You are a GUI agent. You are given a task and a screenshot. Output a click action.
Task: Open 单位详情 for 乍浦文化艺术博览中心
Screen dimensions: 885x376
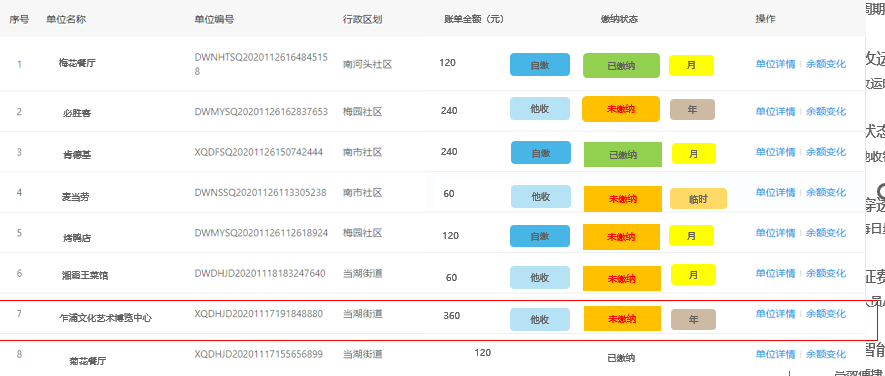point(775,314)
